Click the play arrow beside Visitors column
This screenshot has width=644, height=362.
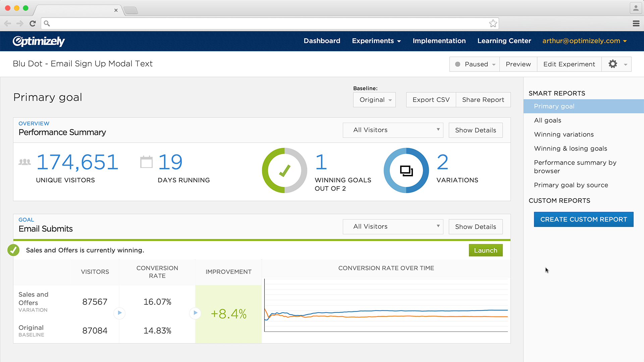tap(119, 313)
